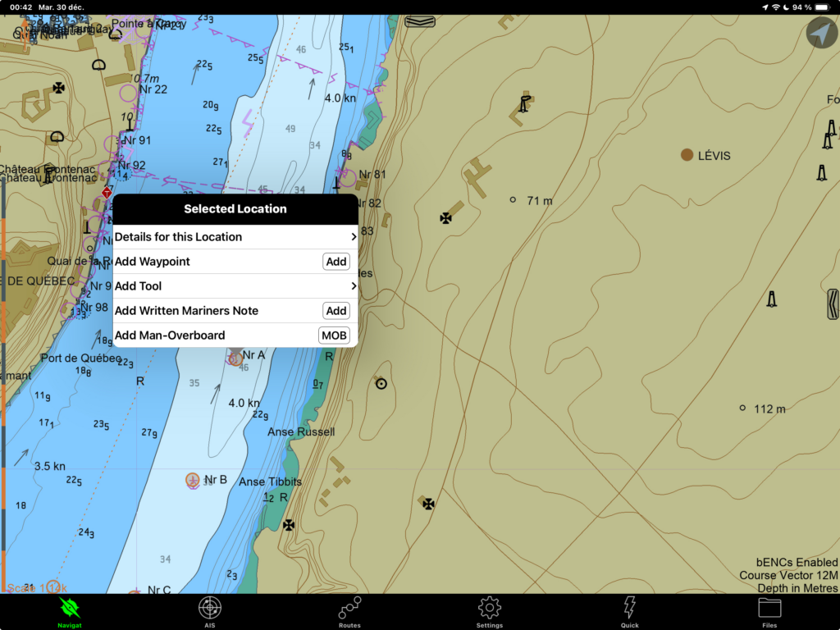Open the Routes tab icon
This screenshot has width=840, height=630.
(x=349, y=609)
